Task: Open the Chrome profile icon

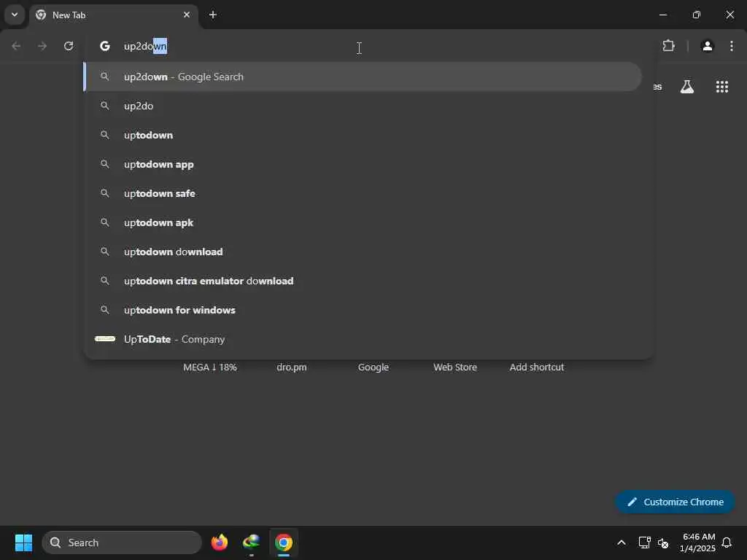Action: [708, 46]
